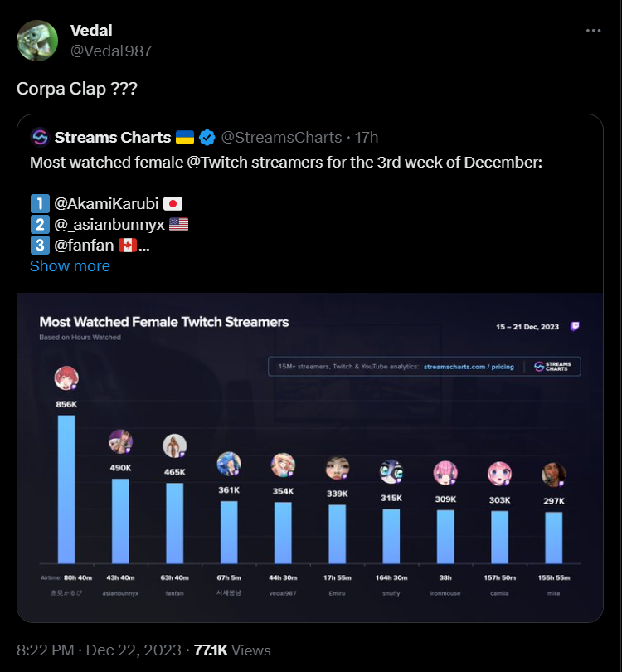The height and width of the screenshot is (672, 622).
Task: Click the purple Twitch icon beside the date
Action: tap(576, 326)
